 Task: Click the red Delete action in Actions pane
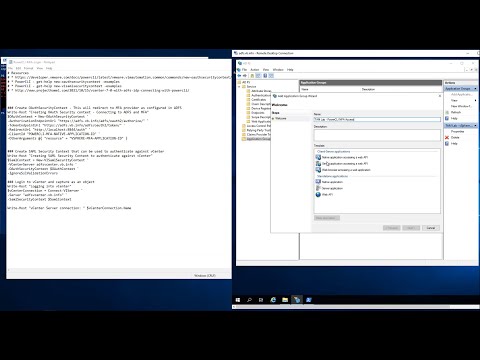point(453,137)
